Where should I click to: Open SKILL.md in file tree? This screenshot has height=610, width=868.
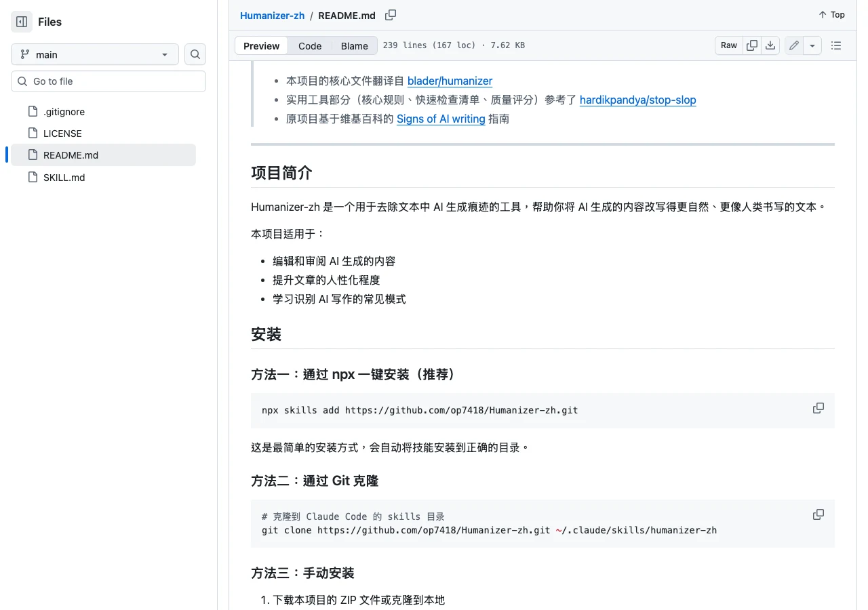(64, 178)
